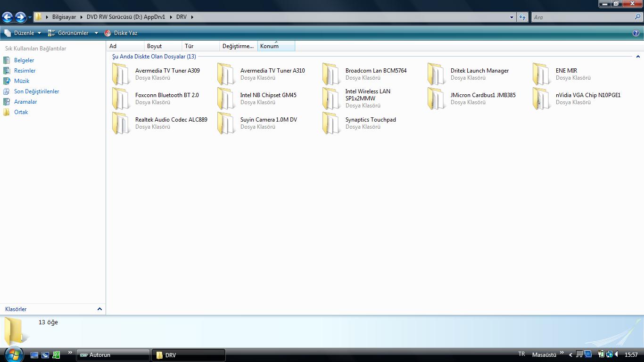Sort by the Tür column header
The height and width of the screenshot is (362, 644).
[x=201, y=46]
